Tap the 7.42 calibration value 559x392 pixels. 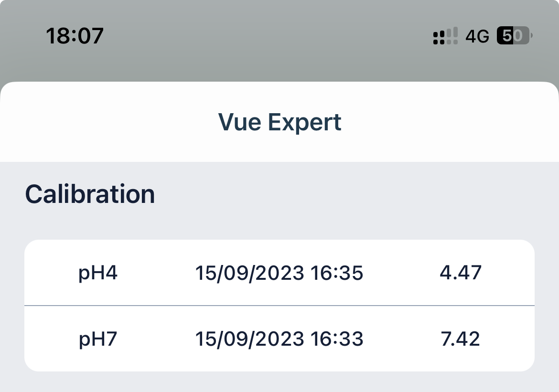461,339
